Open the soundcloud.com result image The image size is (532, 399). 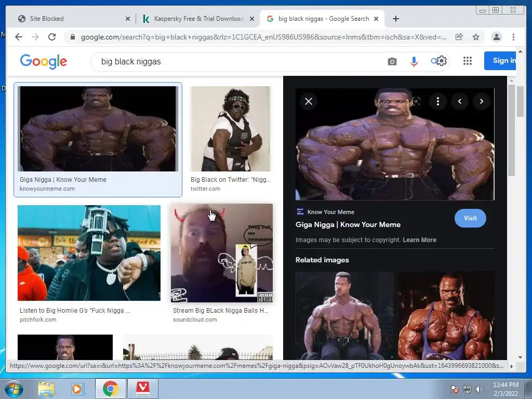point(221,253)
